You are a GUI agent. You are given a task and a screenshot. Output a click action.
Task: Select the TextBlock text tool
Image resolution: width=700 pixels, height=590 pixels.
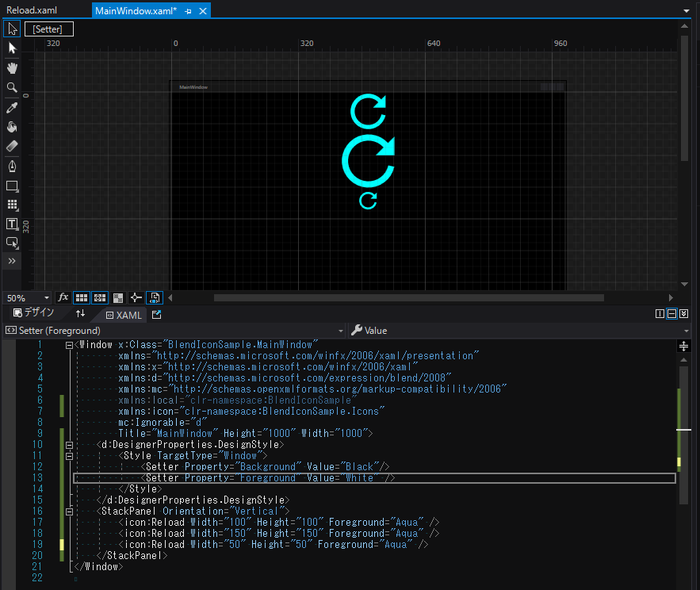(x=12, y=224)
